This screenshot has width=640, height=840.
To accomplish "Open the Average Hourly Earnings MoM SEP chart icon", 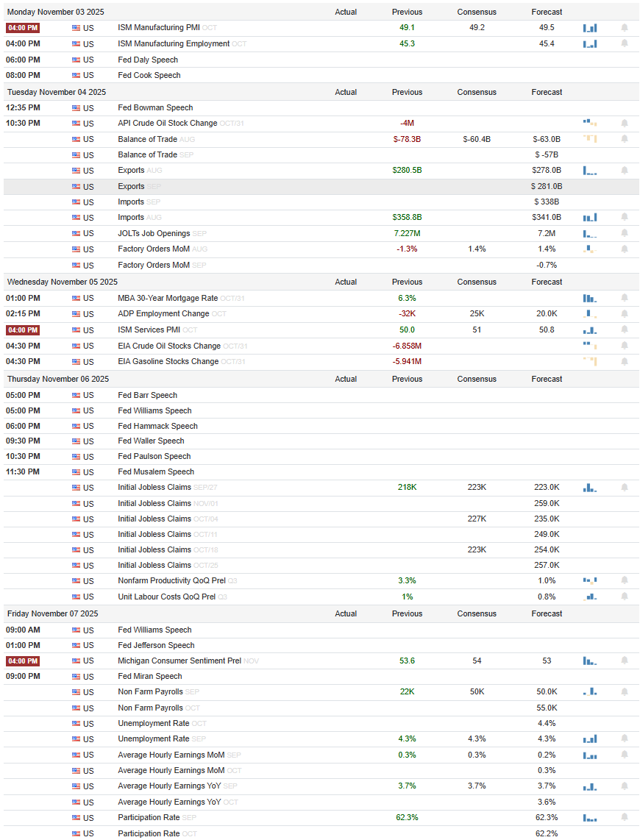I will tap(590, 755).
